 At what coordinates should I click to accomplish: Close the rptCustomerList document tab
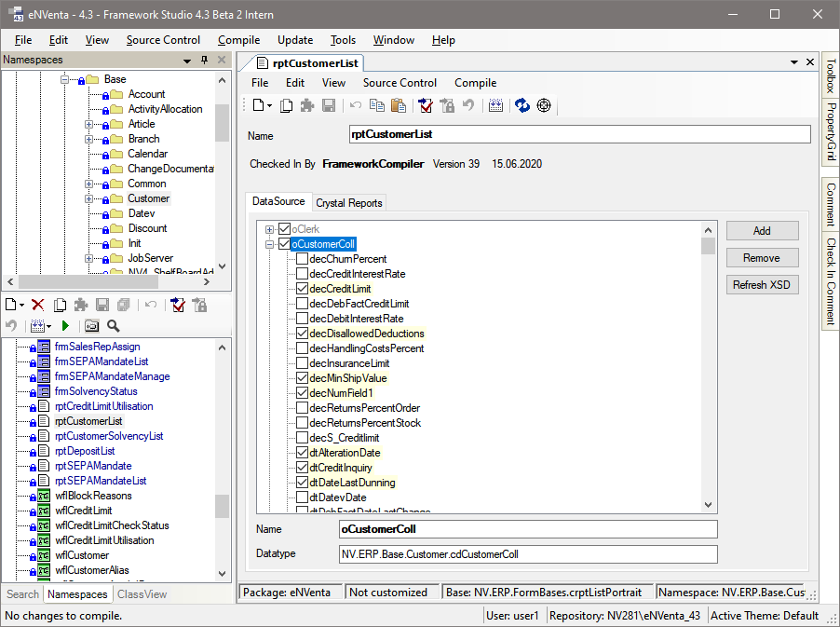810,62
